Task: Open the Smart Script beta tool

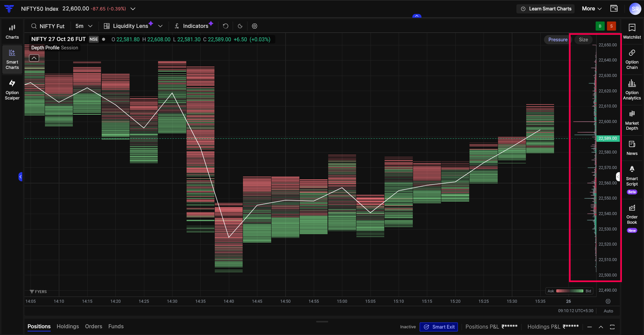Action: (632, 180)
